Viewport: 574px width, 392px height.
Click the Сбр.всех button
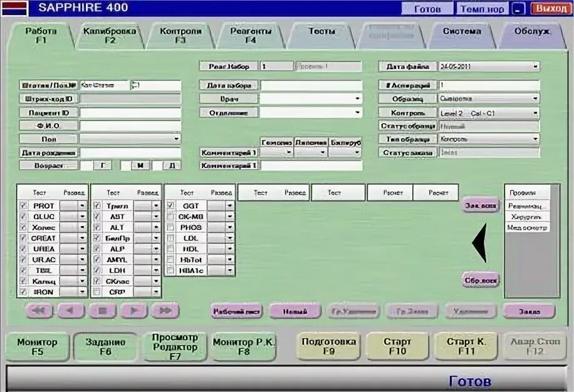[480, 281]
